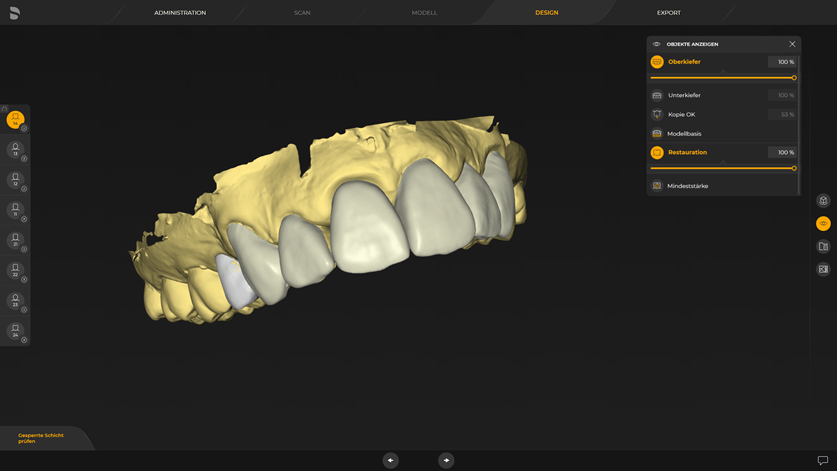
Task: Select tooth 14 in the left sidebar
Action: click(15, 119)
